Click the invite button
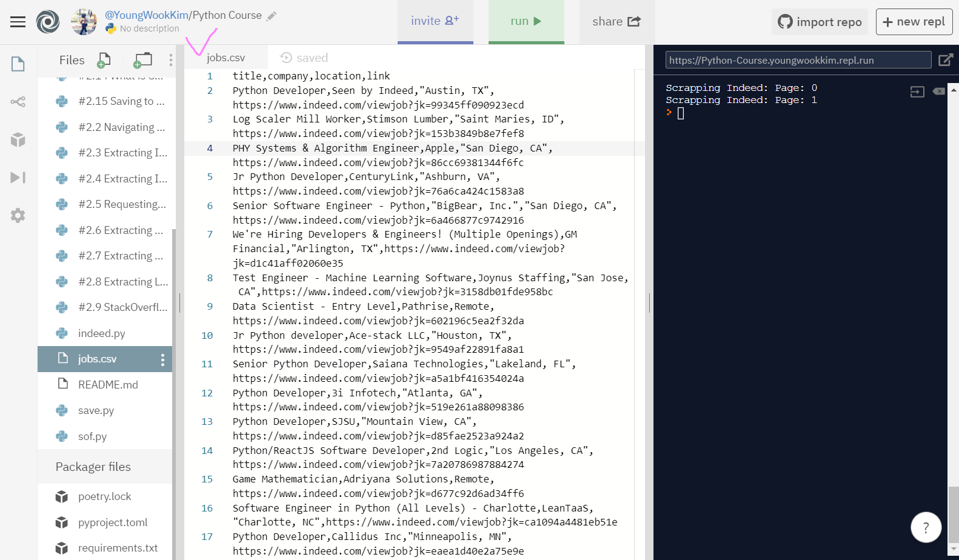 [x=435, y=22]
